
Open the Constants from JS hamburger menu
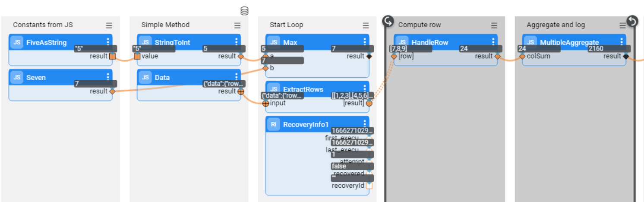click(x=109, y=25)
